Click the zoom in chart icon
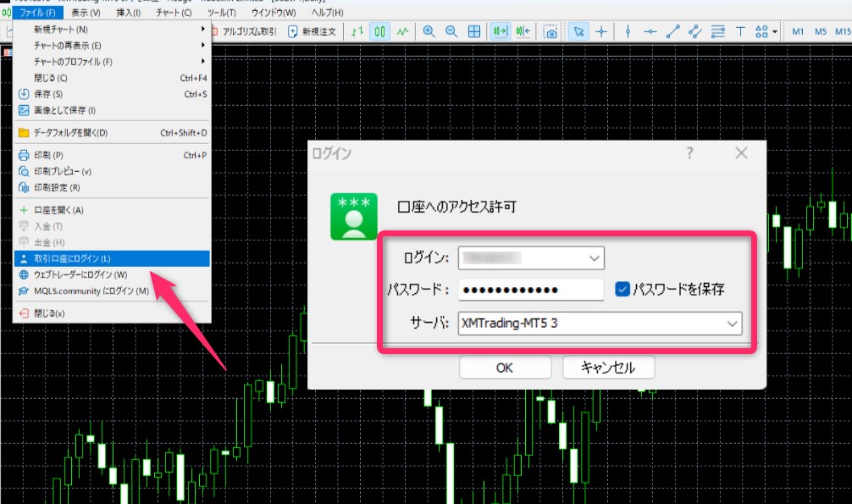The width and height of the screenshot is (852, 504). point(429,30)
